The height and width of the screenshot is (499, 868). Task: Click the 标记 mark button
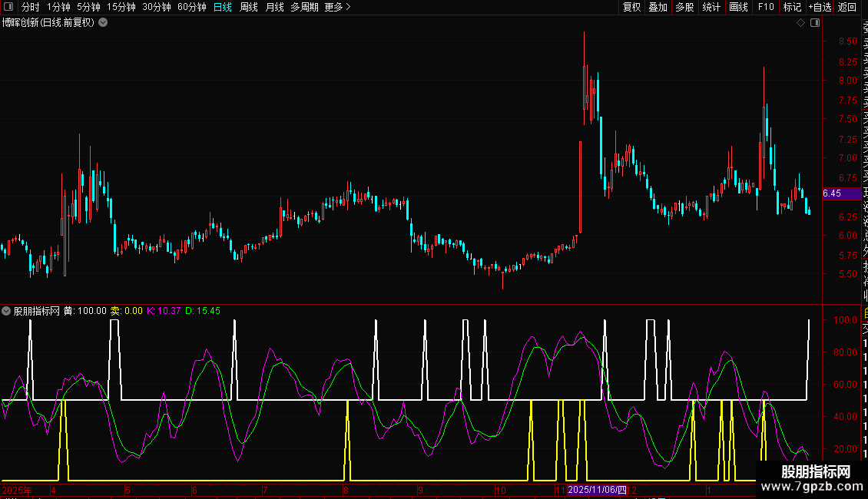point(792,7)
